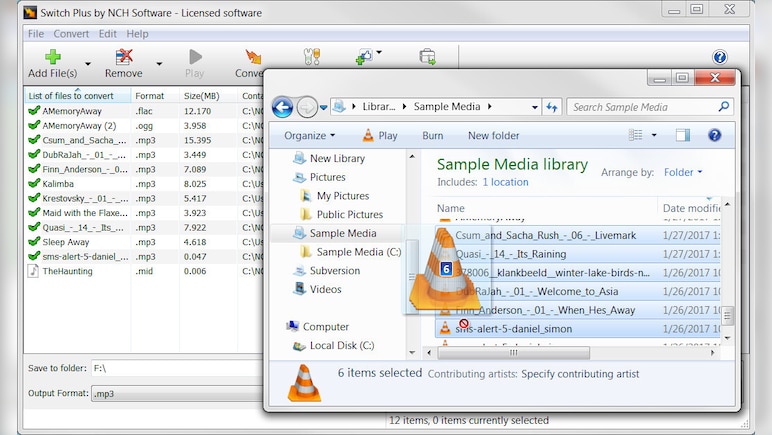This screenshot has width=772, height=435.
Task: Open the Convert menu in Switch Plus
Action: coord(71,34)
